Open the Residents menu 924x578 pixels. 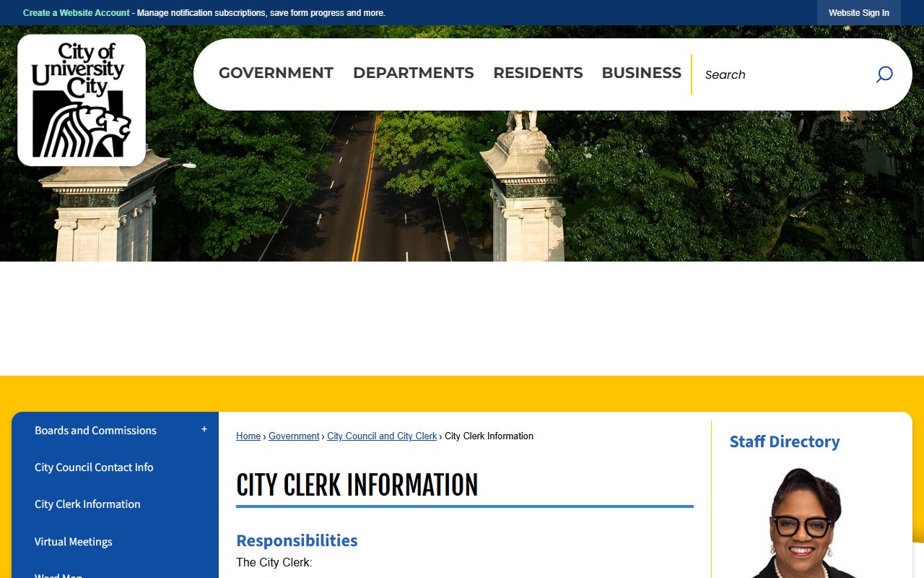(x=538, y=73)
